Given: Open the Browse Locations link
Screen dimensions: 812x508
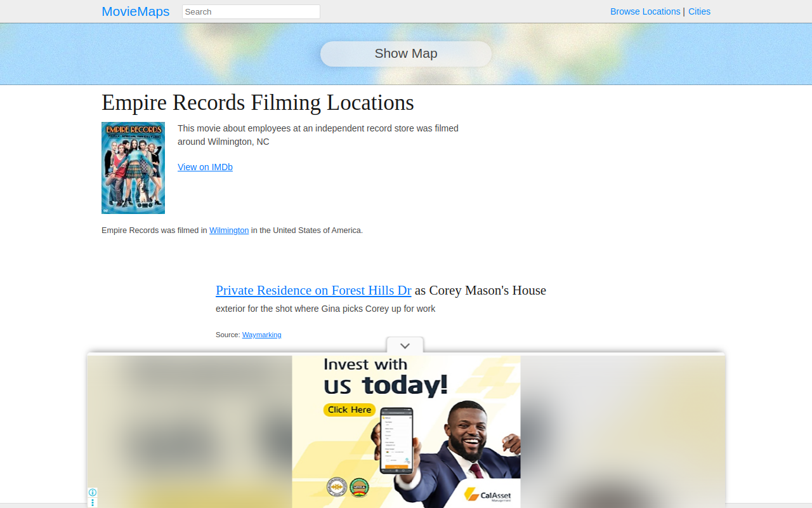Looking at the screenshot, I should (645, 11).
